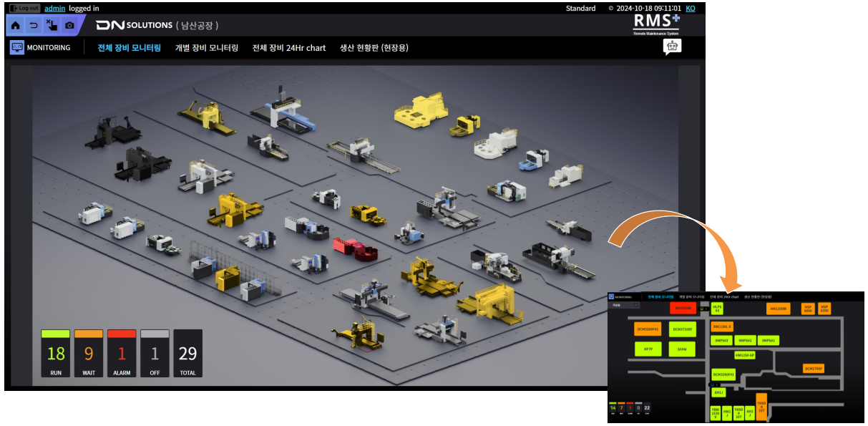Go to the Home icon in toolbar
The image size is (868, 426).
[x=16, y=25]
